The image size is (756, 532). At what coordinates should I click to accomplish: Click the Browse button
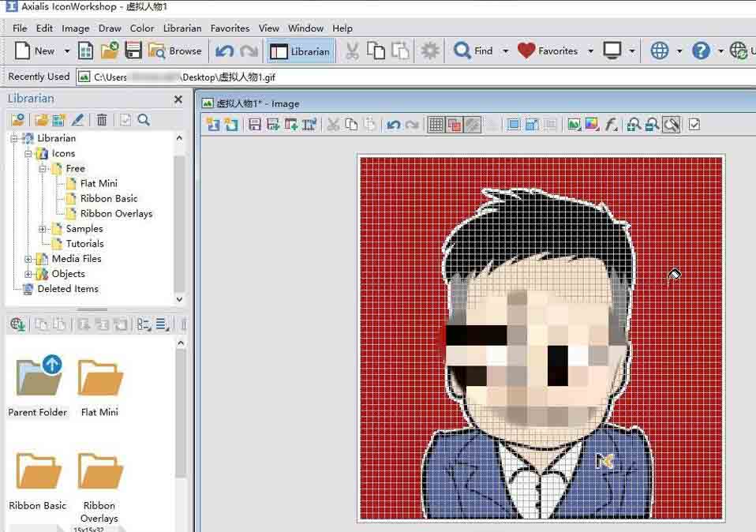[x=175, y=51]
